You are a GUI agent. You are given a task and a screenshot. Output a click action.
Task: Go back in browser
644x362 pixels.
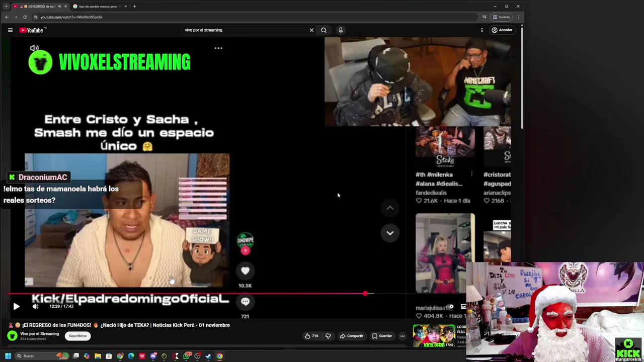click(7, 17)
